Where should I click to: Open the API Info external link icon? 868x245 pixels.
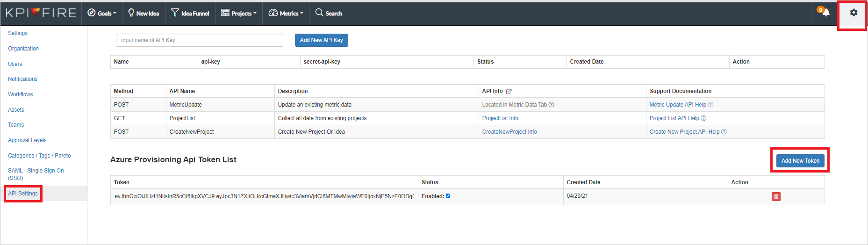(509, 91)
